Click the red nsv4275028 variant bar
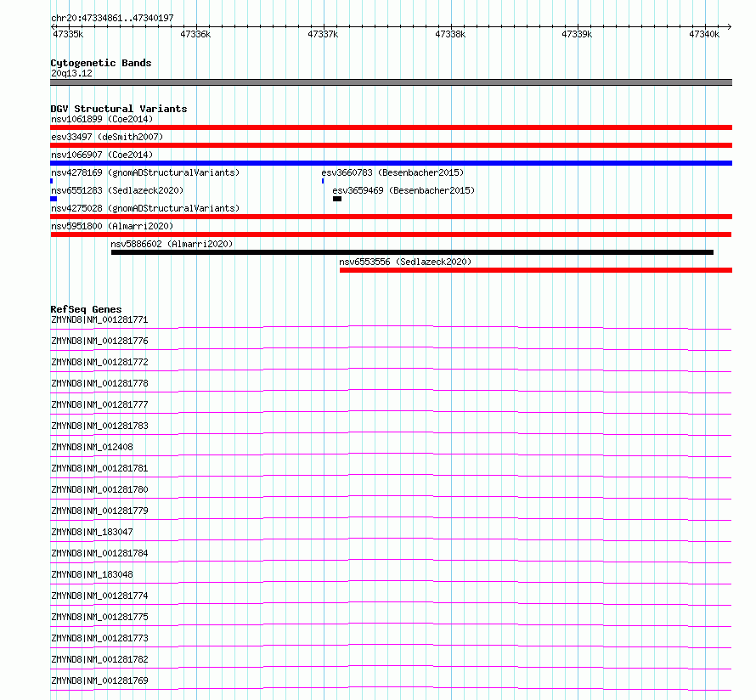Viewport: 756px width, 700px height. click(x=391, y=217)
